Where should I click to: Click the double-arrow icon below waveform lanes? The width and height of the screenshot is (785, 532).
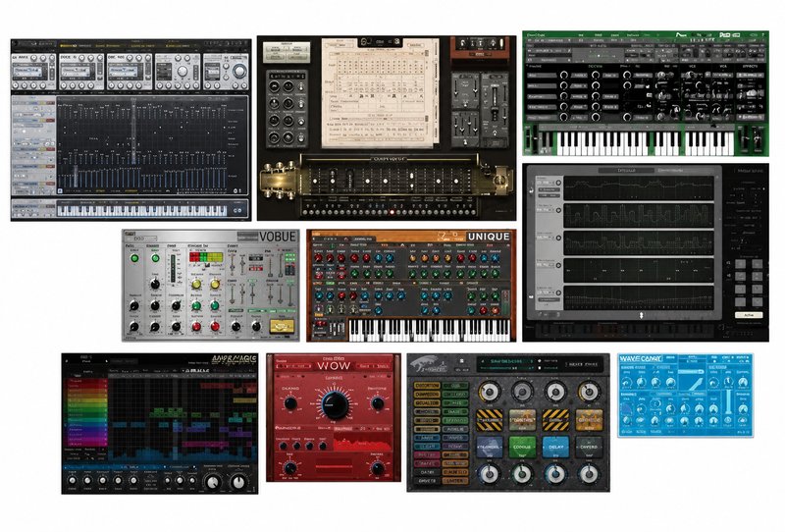click(x=641, y=315)
